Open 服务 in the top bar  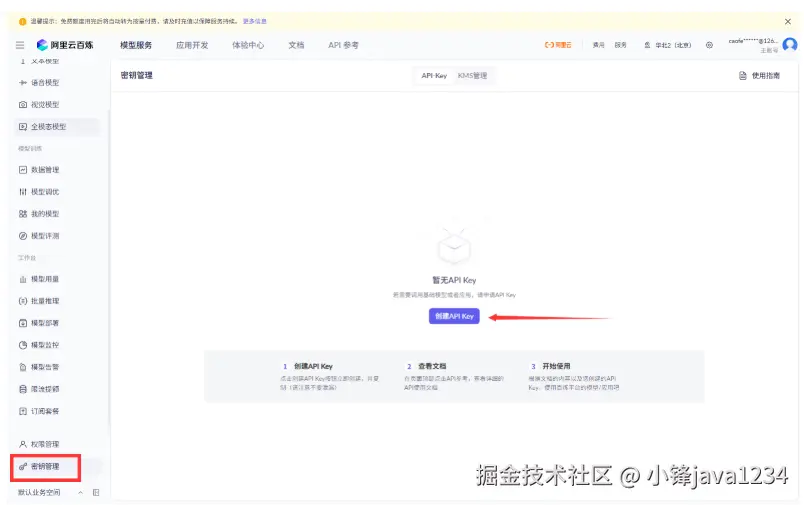click(x=620, y=45)
